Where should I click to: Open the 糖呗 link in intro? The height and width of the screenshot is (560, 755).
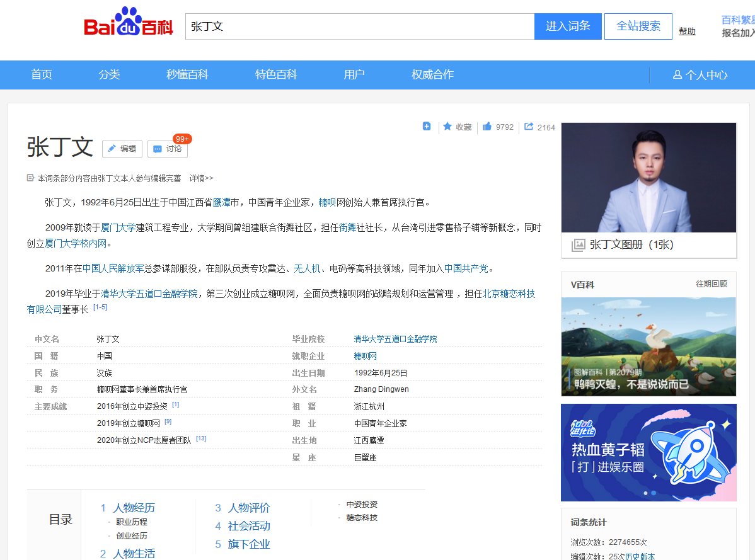pyautogui.click(x=327, y=203)
